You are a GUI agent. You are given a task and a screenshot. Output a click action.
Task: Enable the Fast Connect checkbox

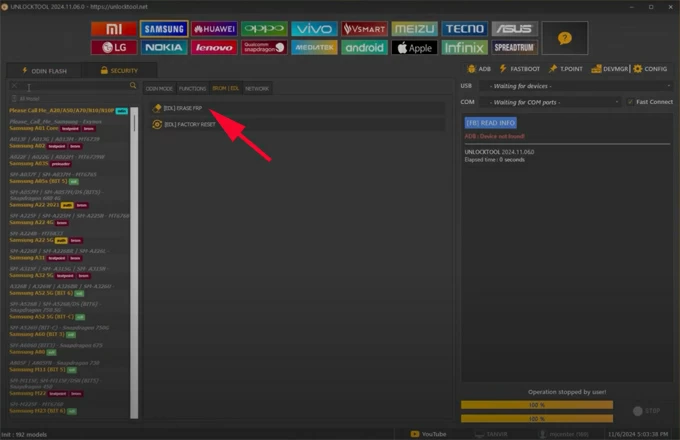631,101
